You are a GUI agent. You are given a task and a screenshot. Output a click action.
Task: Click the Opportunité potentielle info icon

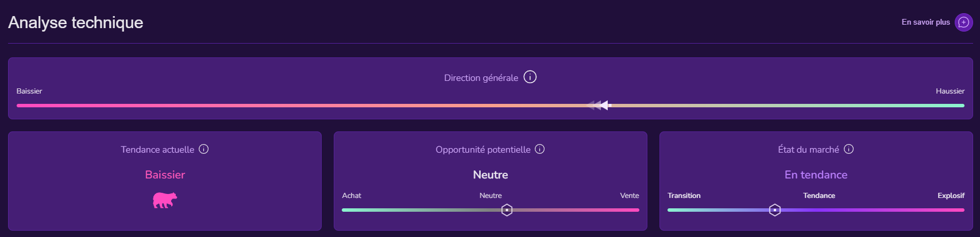click(x=540, y=149)
